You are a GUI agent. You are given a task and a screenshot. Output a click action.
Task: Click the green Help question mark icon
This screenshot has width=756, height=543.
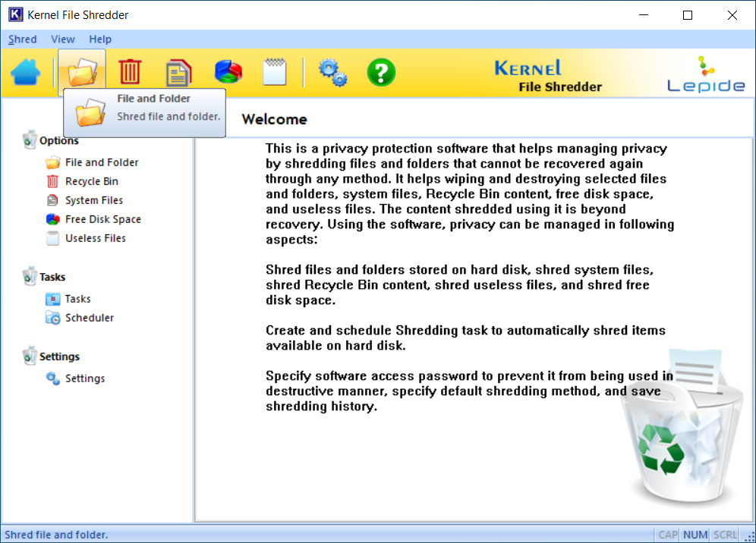[x=381, y=72]
